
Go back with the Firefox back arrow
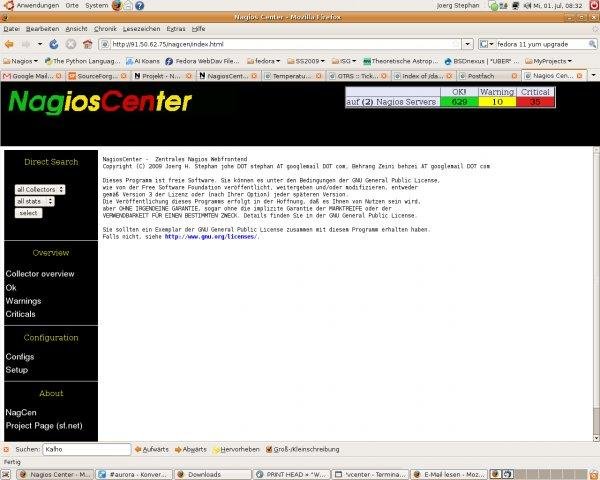9,44
